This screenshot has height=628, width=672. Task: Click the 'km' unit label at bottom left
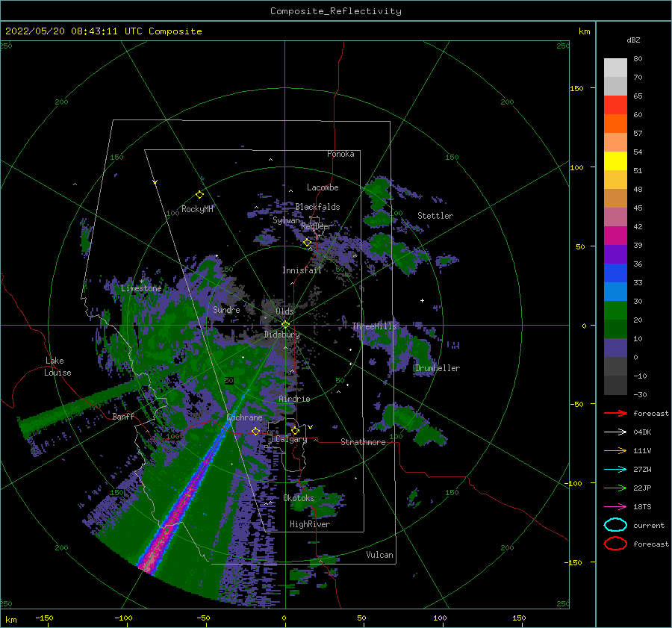[x=10, y=620]
